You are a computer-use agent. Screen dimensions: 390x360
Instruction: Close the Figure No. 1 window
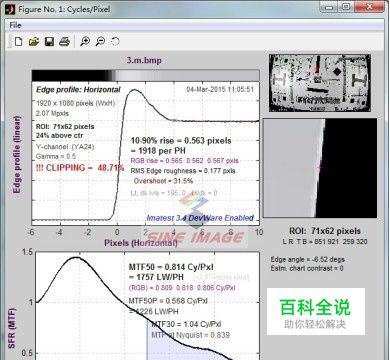[369, 7]
